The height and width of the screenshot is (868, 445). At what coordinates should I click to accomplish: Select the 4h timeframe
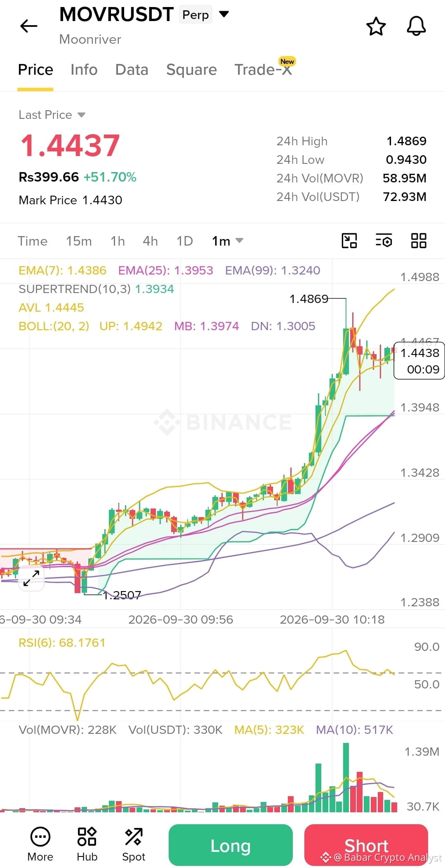[x=150, y=241]
